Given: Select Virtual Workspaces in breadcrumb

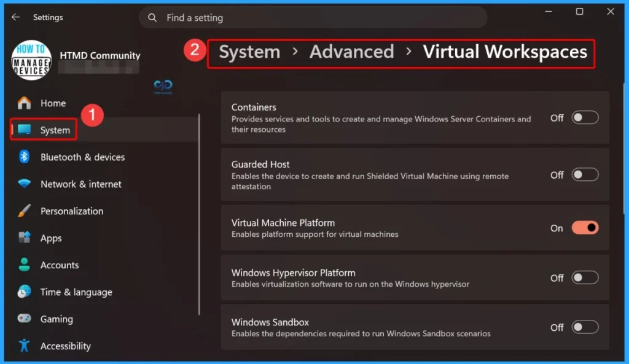Looking at the screenshot, I should coord(505,52).
